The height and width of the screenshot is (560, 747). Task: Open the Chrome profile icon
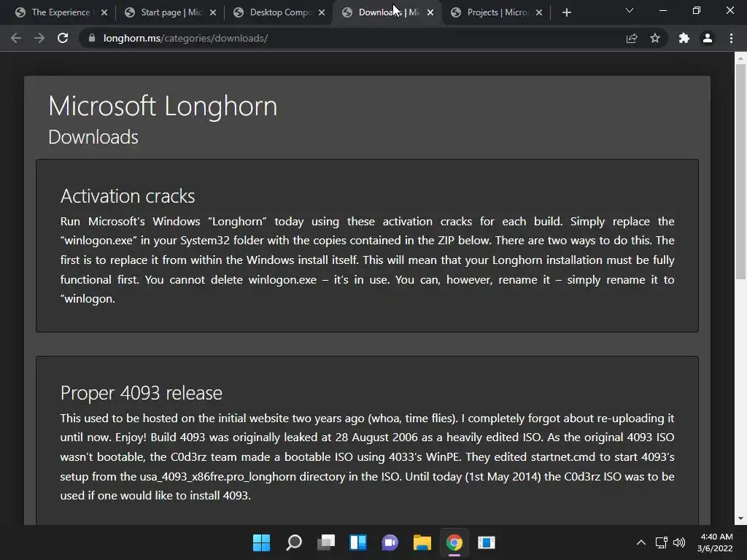pyautogui.click(x=708, y=38)
